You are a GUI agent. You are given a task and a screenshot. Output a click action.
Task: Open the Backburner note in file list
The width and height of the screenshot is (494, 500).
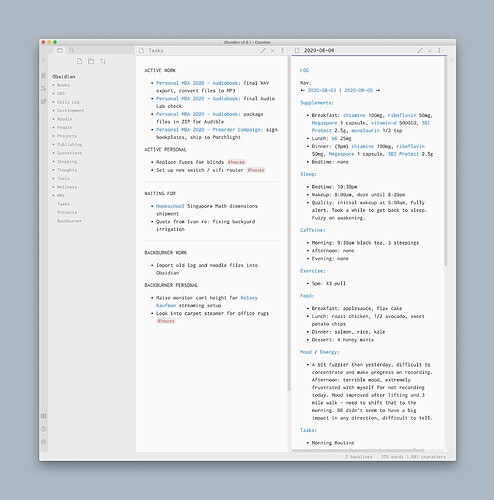point(69,221)
